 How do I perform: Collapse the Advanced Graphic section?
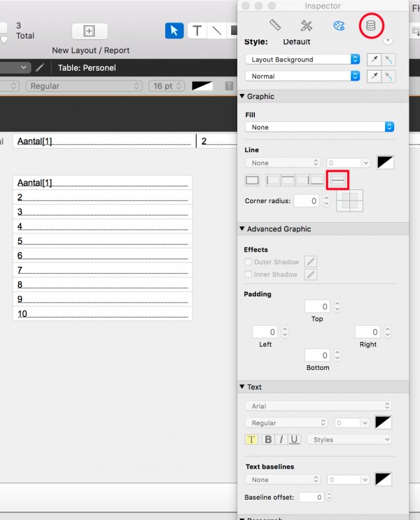coord(242,229)
